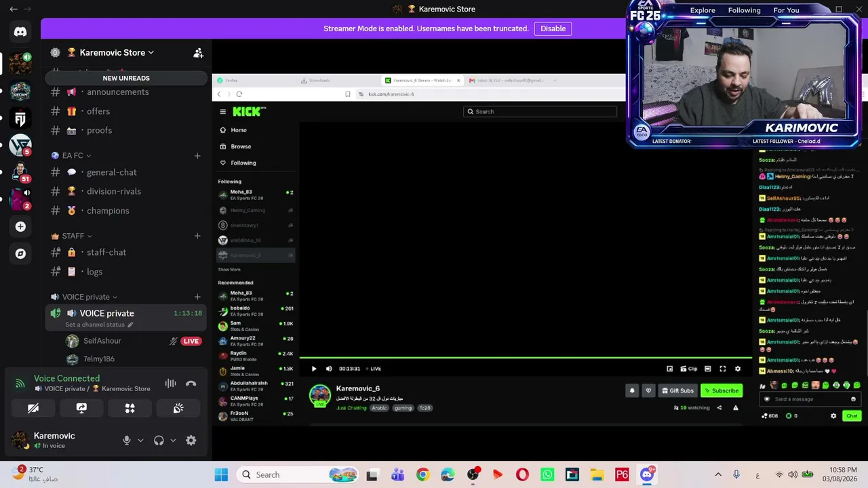Click Show More under Following list
Viewport: 868px width, 488px height.
[229, 270]
